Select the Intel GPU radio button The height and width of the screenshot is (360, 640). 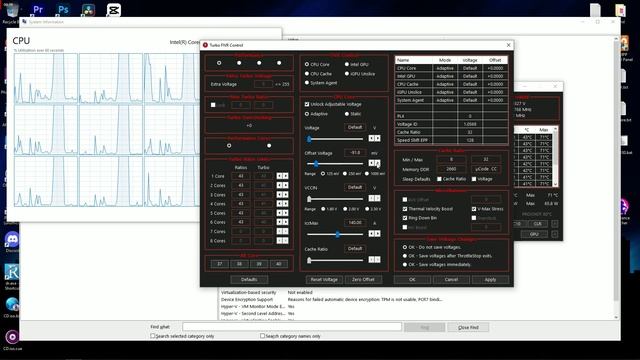(x=347, y=64)
